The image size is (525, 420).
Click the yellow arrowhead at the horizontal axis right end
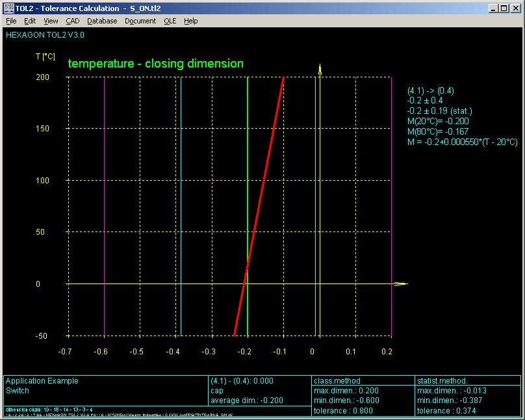coord(400,284)
